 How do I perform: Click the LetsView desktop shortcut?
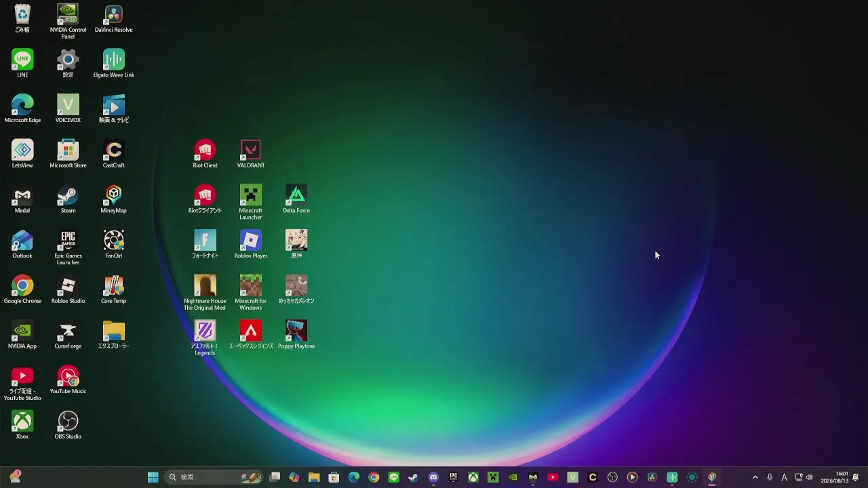coord(22,155)
